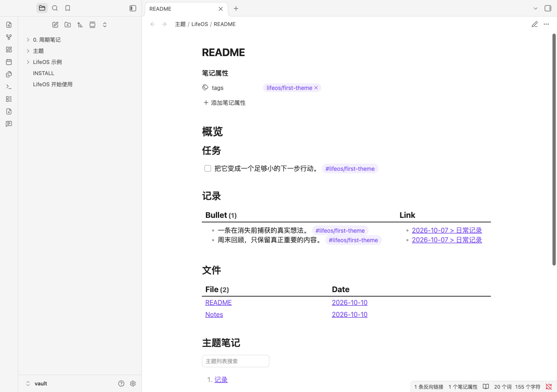This screenshot has height=392, width=557.
Task: Click the more options ellipsis icon
Action: (x=546, y=24)
